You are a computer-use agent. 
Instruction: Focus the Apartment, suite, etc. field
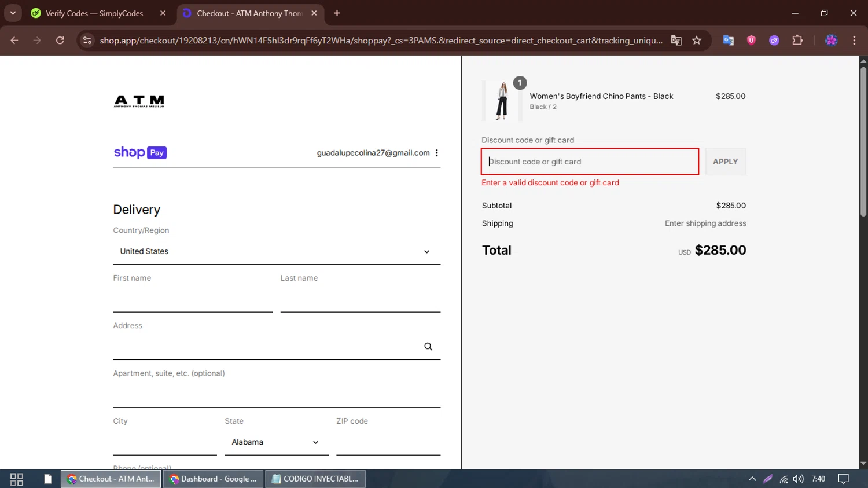tap(277, 394)
